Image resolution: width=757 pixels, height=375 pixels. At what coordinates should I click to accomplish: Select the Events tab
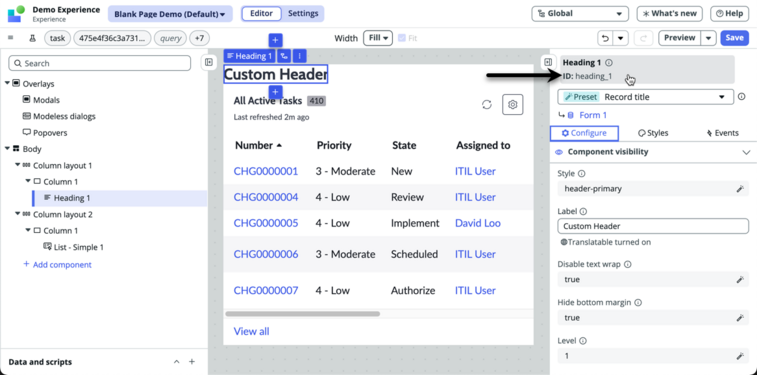722,133
